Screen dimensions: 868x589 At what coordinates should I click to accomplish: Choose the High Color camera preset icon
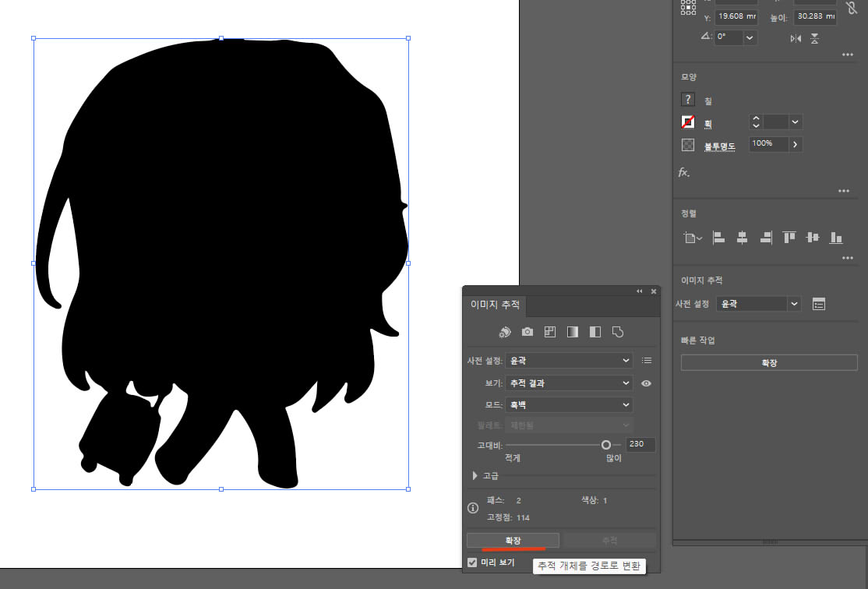pyautogui.click(x=528, y=332)
